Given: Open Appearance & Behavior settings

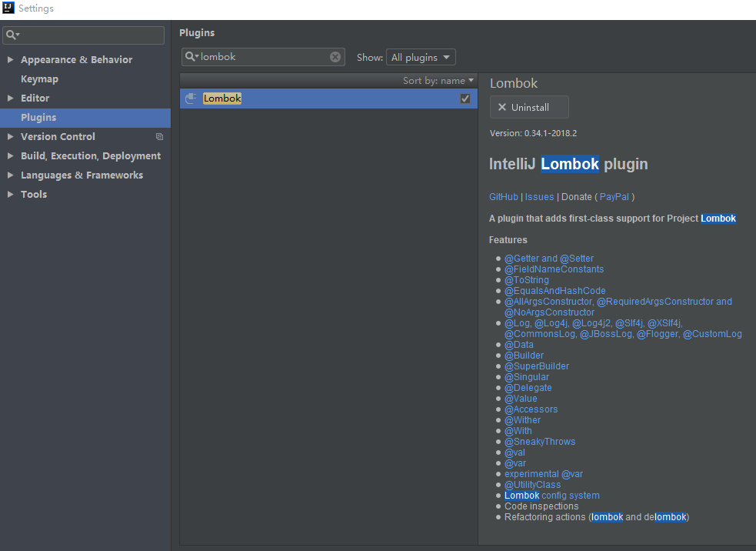Looking at the screenshot, I should point(77,60).
